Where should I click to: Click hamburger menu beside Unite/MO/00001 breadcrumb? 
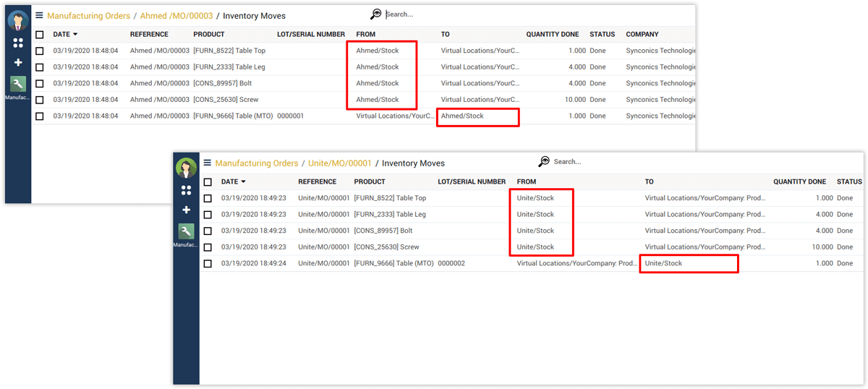[207, 163]
